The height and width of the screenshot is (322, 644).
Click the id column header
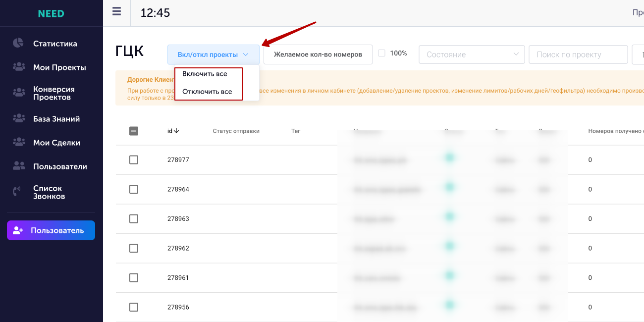coord(170,131)
